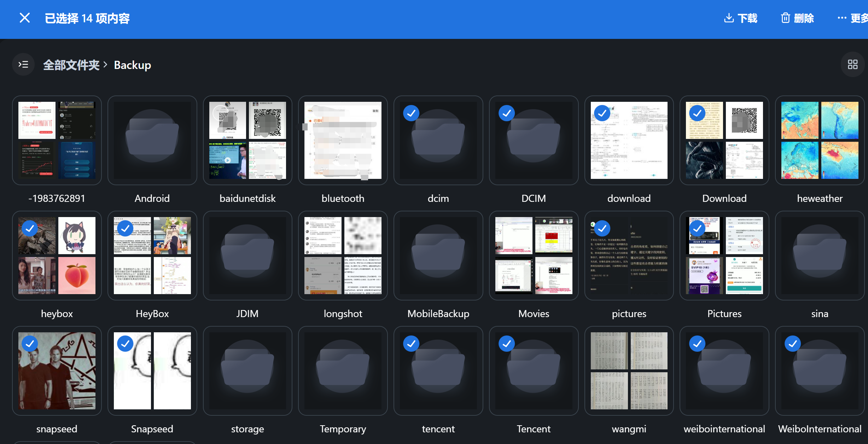Click the X to cancel selection
Image resolution: width=868 pixels, height=444 pixels.
coord(24,18)
